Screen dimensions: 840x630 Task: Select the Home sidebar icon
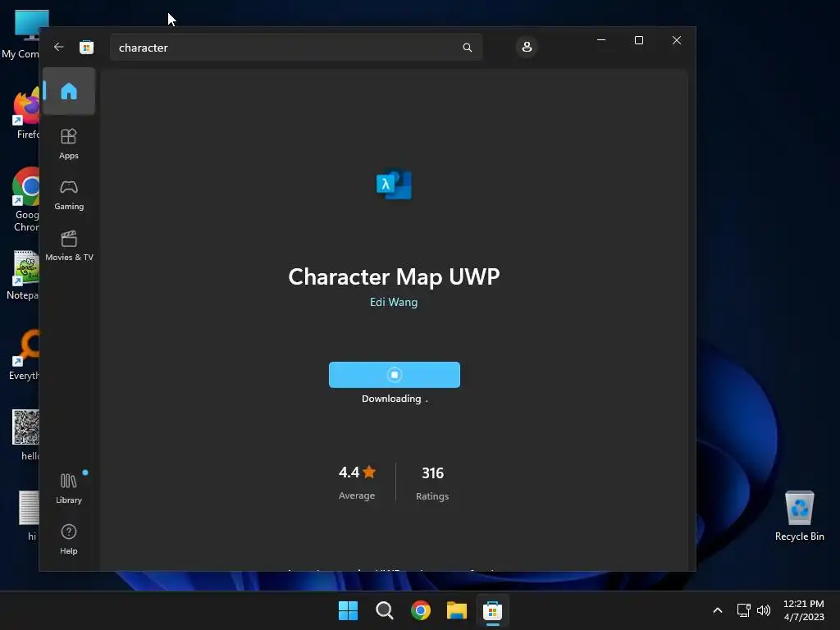click(x=69, y=91)
